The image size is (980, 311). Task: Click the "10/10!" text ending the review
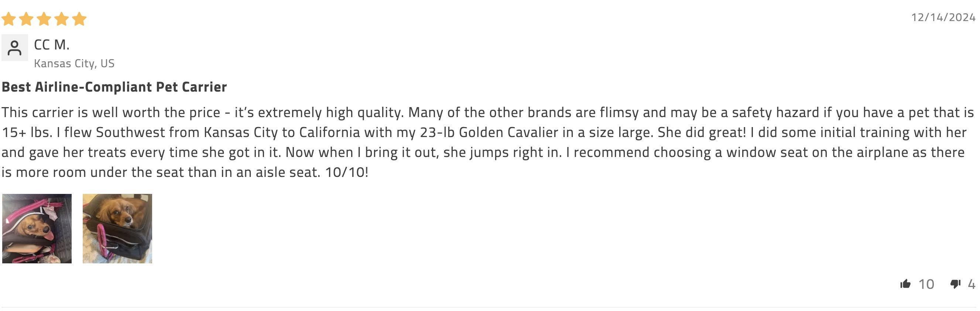point(347,172)
